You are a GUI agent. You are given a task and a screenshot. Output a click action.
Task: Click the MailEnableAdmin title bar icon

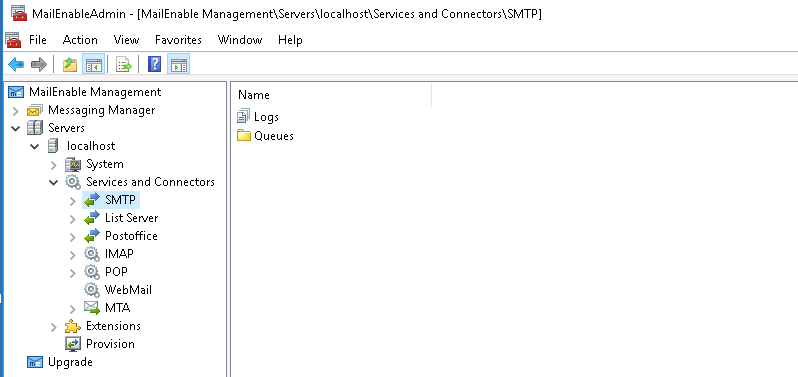[19, 13]
